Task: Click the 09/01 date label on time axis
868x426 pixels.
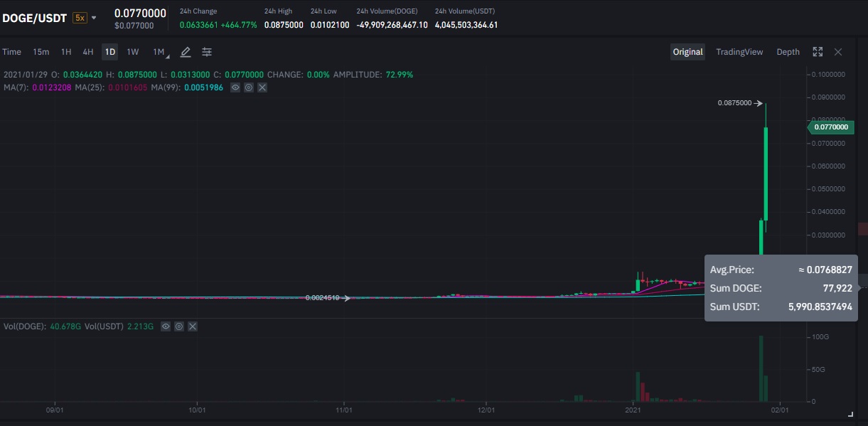Action: point(55,410)
